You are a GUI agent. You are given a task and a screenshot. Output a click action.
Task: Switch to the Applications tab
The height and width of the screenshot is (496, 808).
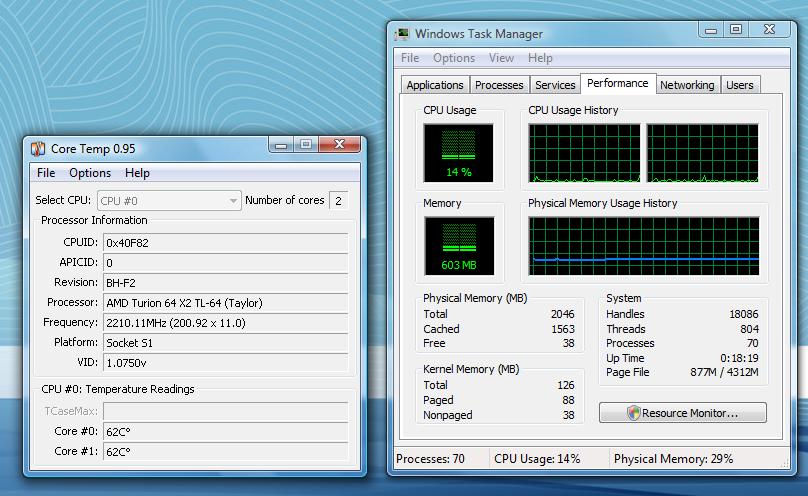(x=435, y=85)
